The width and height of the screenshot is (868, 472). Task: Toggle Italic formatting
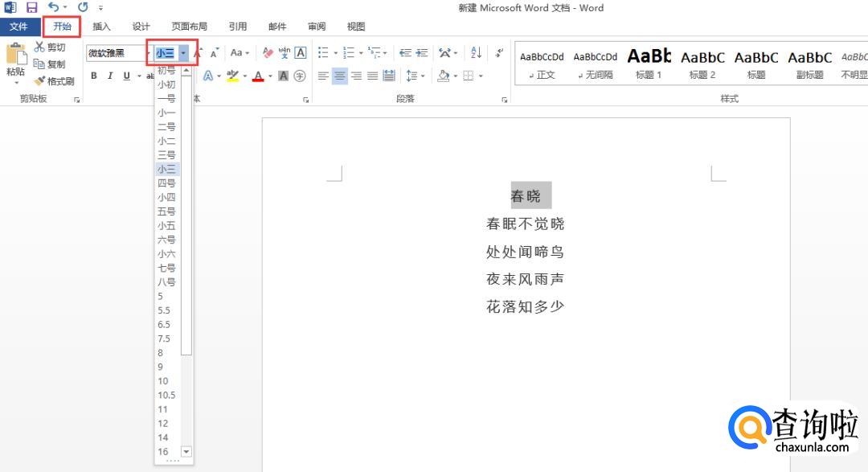[x=110, y=76]
